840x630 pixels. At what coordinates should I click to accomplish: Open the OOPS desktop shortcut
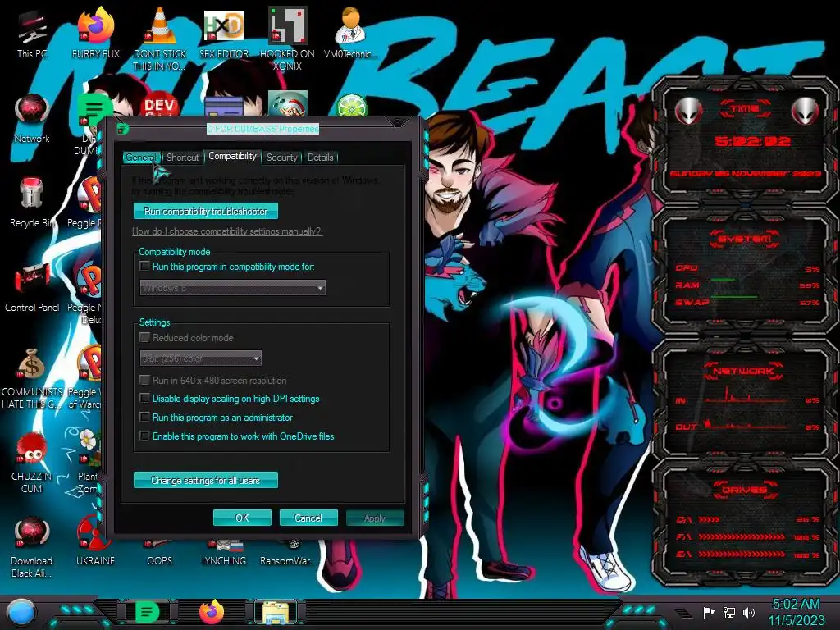[159, 552]
